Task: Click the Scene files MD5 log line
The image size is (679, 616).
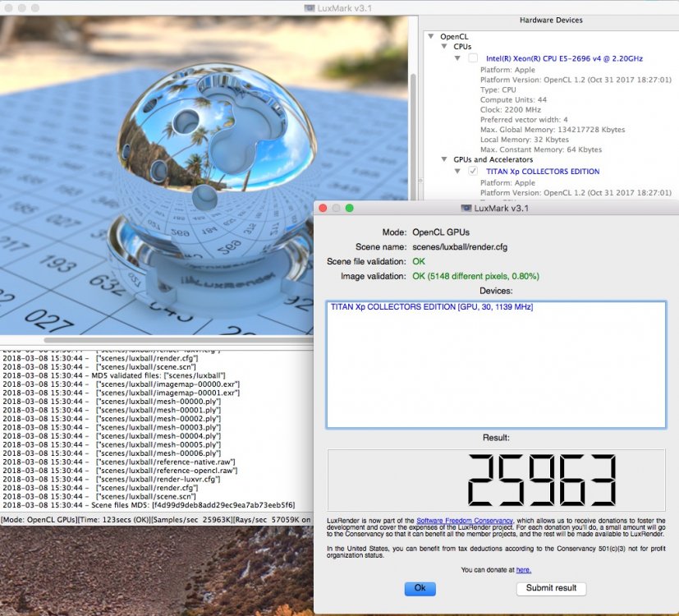Action: click(x=149, y=505)
